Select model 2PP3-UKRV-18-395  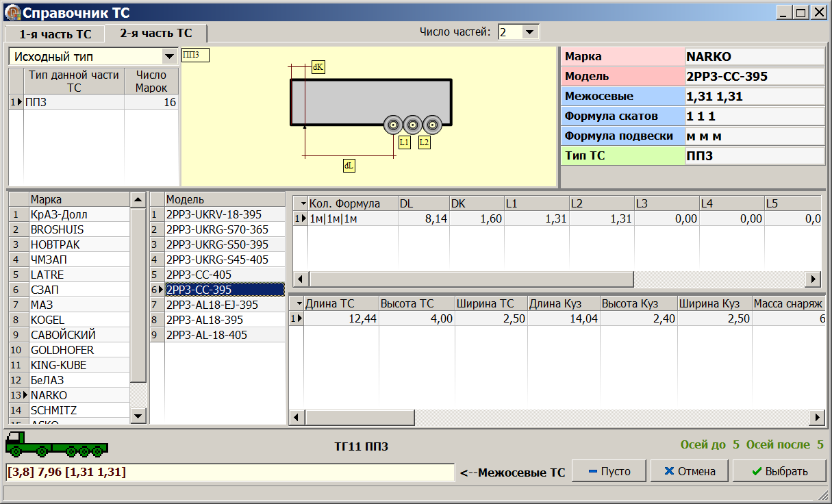[225, 214]
